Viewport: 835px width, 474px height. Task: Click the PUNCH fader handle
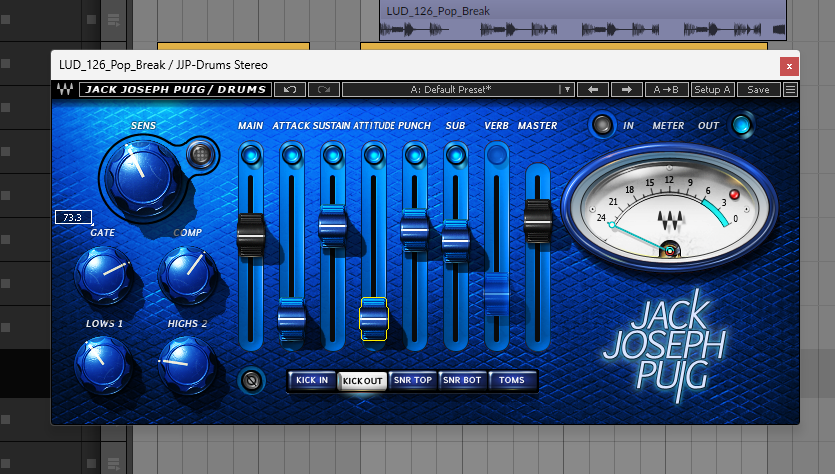[x=415, y=230]
